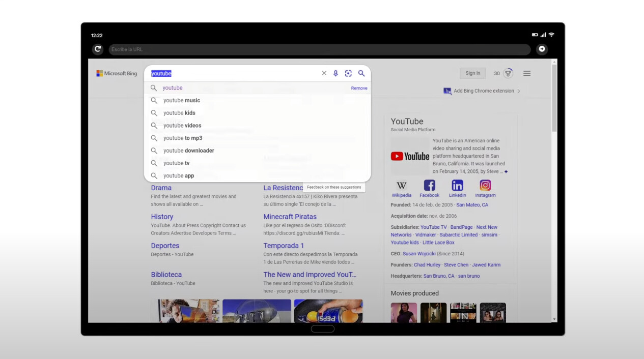
Task: Click the page vertical scrollbar
Action: (x=554, y=97)
